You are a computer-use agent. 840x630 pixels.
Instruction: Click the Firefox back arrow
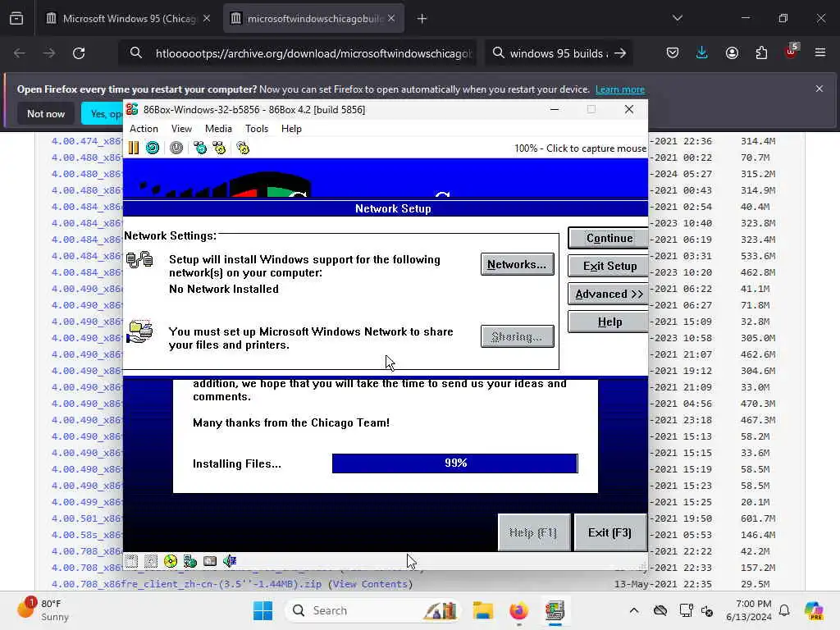click(20, 53)
